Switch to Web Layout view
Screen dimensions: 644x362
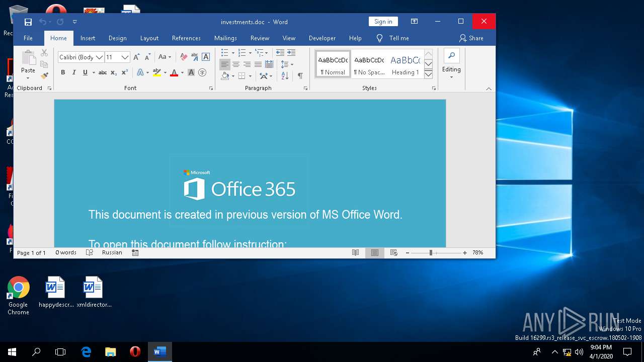(394, 253)
